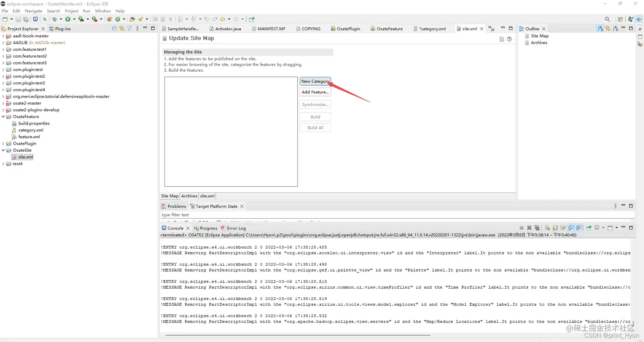Click Project Explorer filter funnel icon
This screenshot has width=644, height=342.
(x=129, y=29)
